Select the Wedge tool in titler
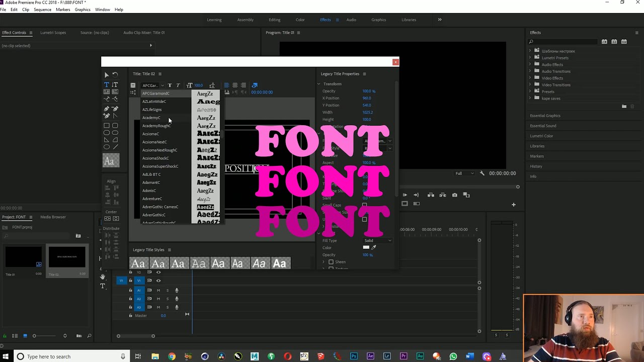This screenshot has height=362, width=644. 107,140
